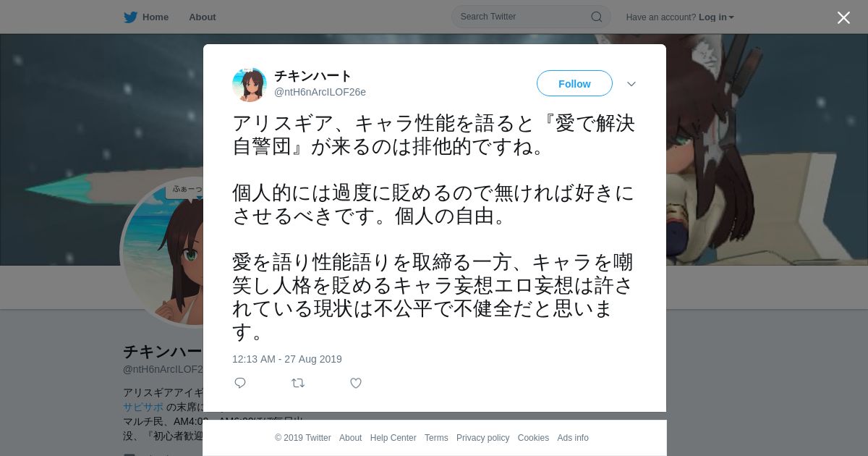Close the tweet overlay with X icon
The height and width of the screenshot is (456, 868).
point(843,17)
